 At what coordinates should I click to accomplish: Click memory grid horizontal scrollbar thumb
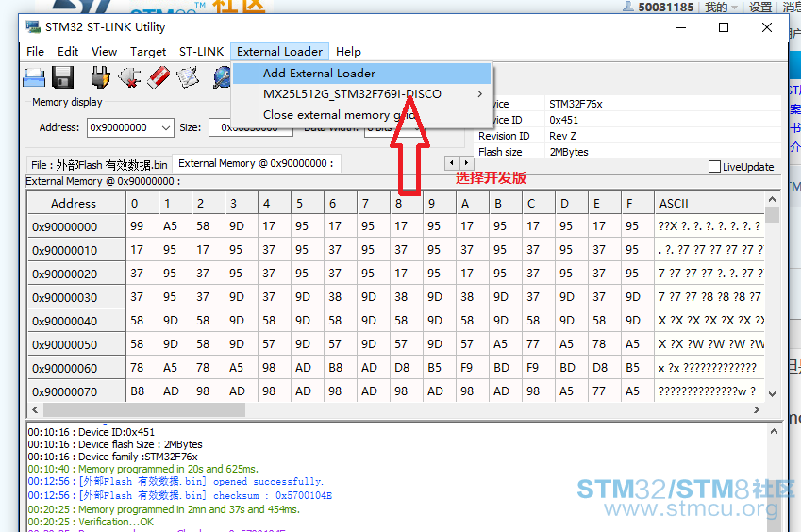pos(144,409)
